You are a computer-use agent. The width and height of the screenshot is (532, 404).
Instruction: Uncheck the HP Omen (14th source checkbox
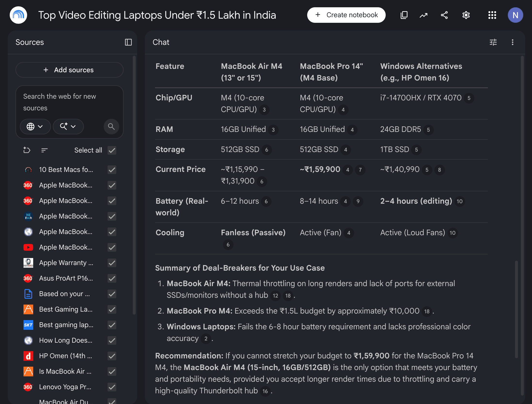click(112, 356)
